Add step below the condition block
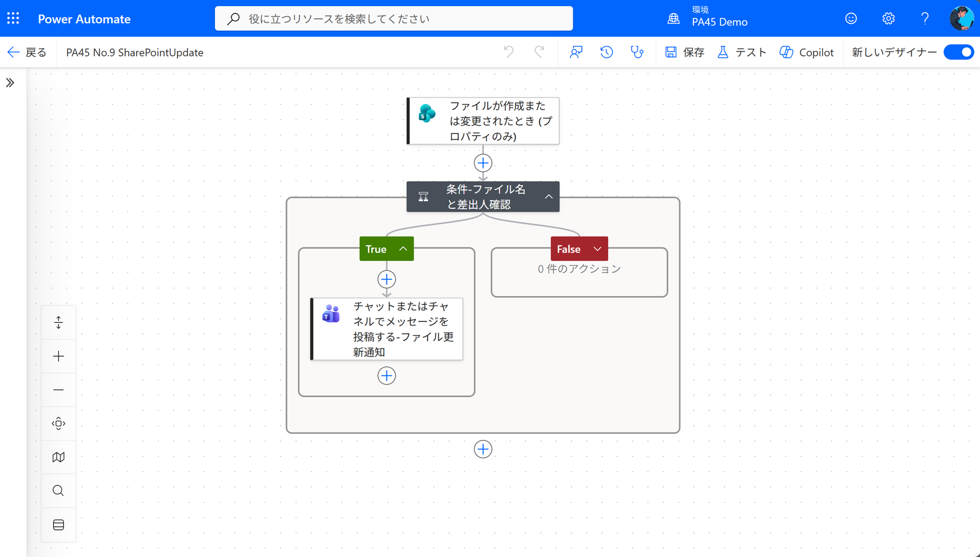Screen dimensions: 980x557 point(483,449)
